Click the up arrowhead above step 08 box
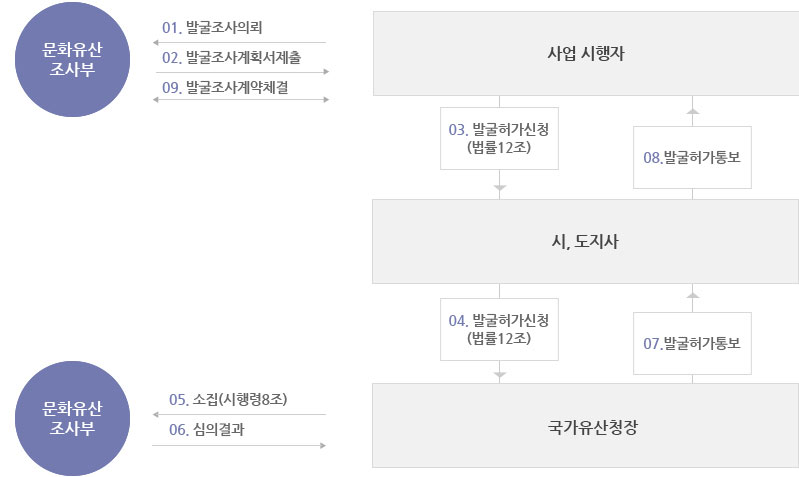Screen dimensions: 799x477 click(693, 109)
